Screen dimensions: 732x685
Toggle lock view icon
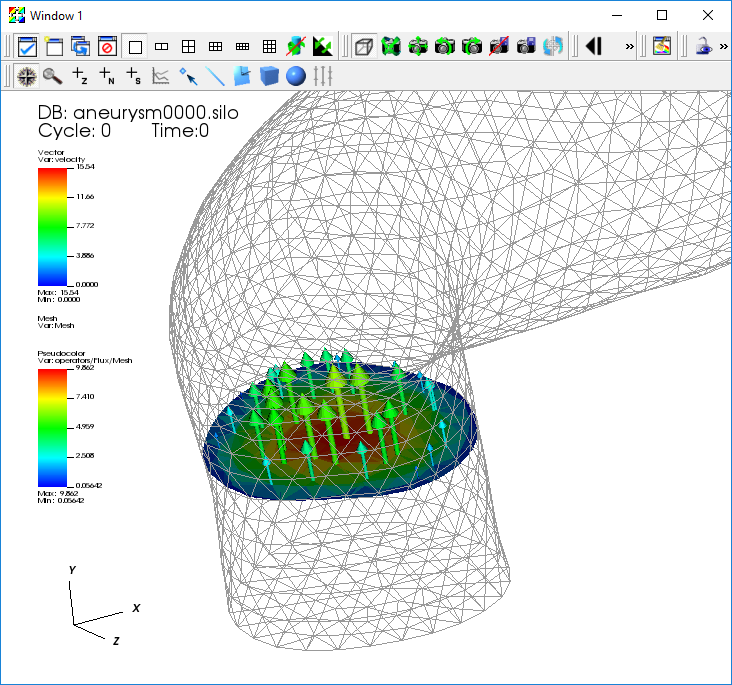point(704,47)
